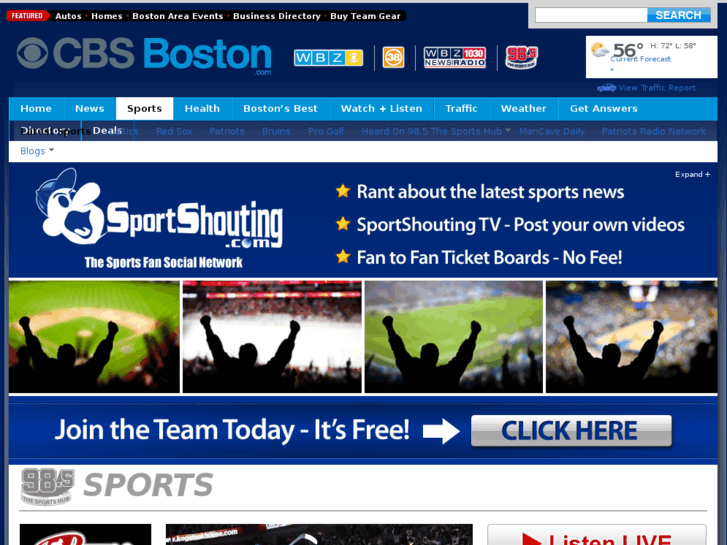Expand the SportShouting ad banner

(x=692, y=174)
